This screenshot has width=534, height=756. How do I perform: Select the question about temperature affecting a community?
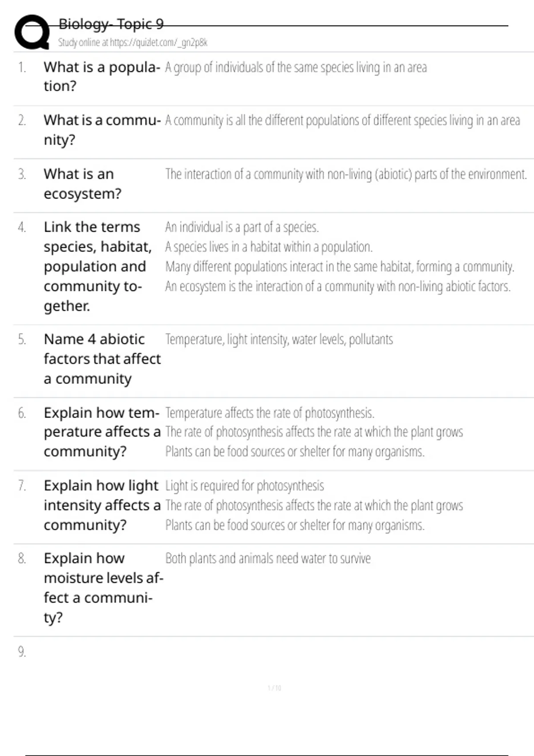(102, 432)
